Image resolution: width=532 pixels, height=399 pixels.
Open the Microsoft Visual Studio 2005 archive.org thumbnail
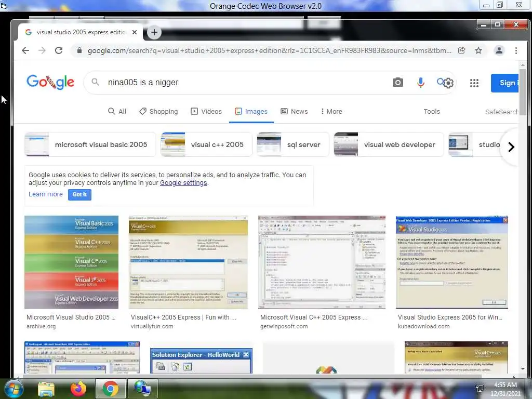(71, 262)
